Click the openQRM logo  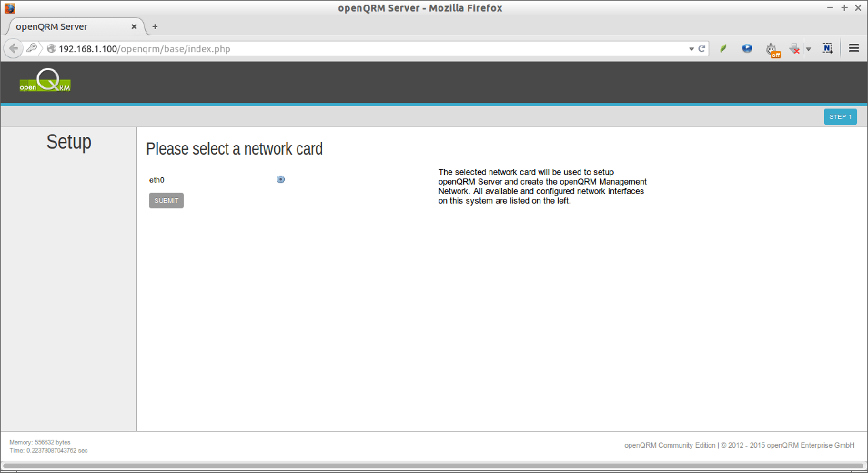click(45, 81)
